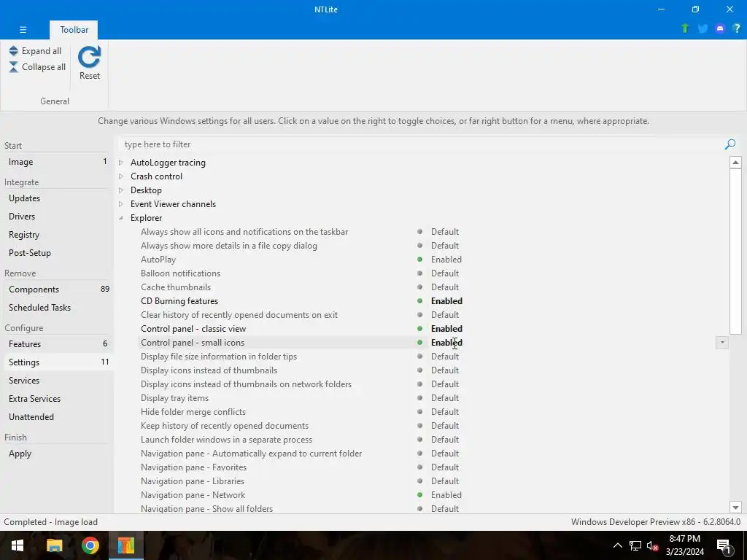Toggle Cache thumbnails Default value
This screenshot has height=560, width=747.
click(x=444, y=287)
